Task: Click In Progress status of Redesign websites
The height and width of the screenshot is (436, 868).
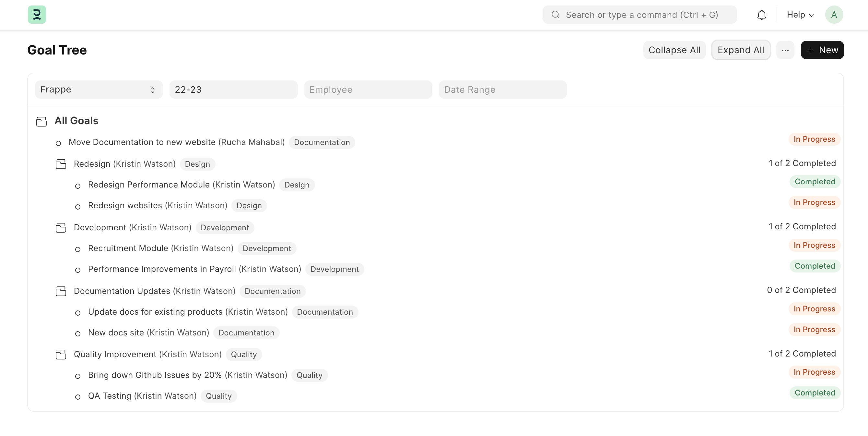Action: click(814, 202)
